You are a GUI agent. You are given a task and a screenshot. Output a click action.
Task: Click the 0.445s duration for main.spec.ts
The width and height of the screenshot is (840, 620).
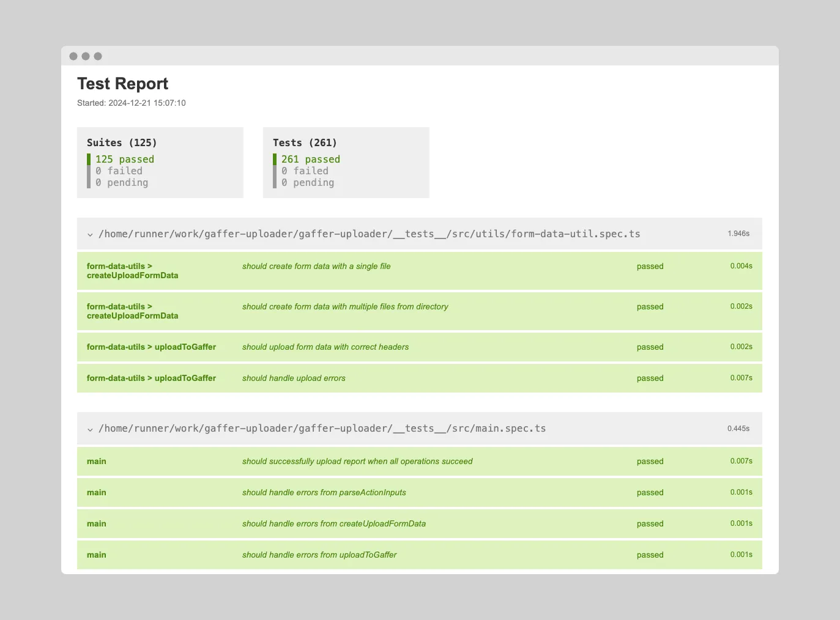point(738,428)
